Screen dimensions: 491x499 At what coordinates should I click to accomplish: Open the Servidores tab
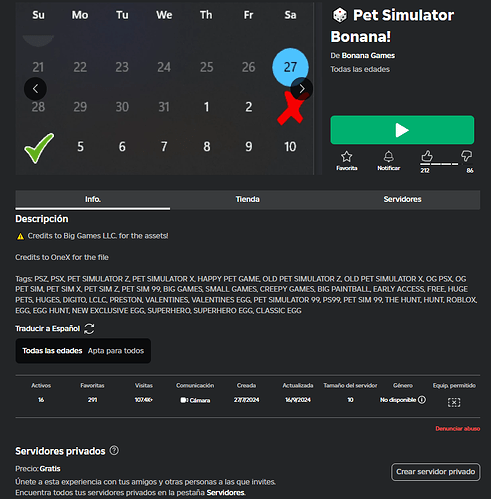[402, 199]
